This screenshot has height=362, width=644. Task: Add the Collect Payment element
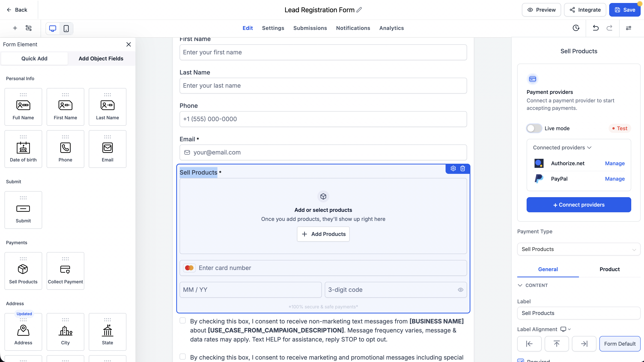[65, 271]
